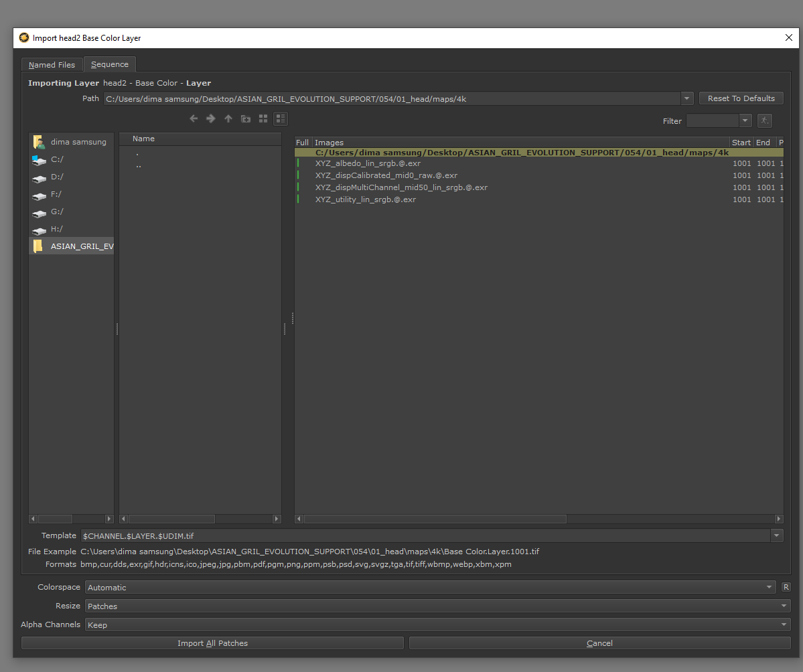Open the Colorspace Automatic dropdown
The image size is (803, 672).
[x=430, y=587]
